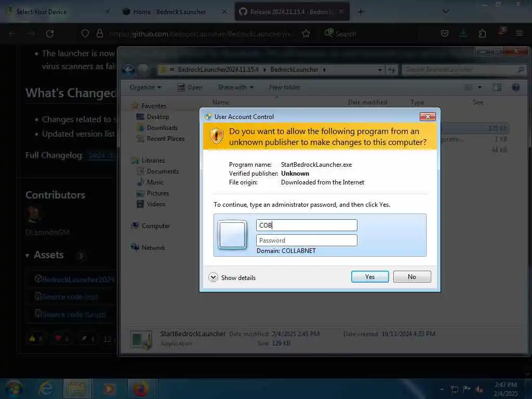The width and height of the screenshot is (532, 399).
Task: Select Music library in navigation pane
Action: pos(155,182)
